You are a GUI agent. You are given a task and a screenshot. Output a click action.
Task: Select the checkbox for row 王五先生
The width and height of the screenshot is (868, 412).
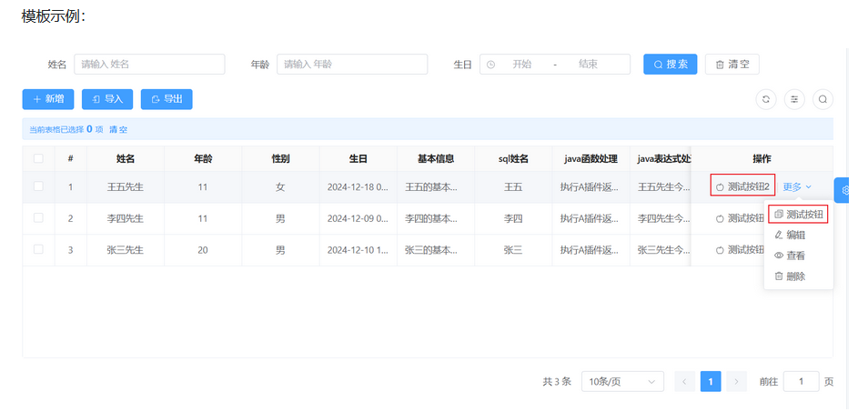tap(38, 186)
